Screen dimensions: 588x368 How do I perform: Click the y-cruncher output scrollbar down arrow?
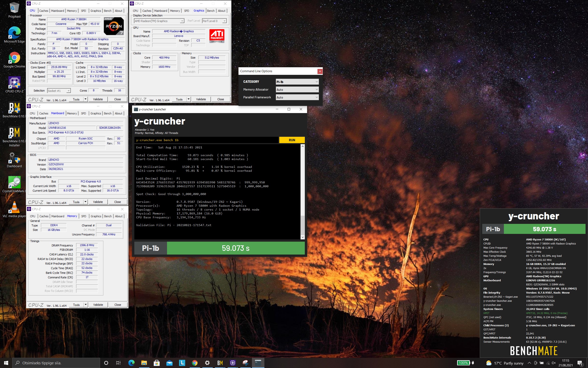(303, 237)
